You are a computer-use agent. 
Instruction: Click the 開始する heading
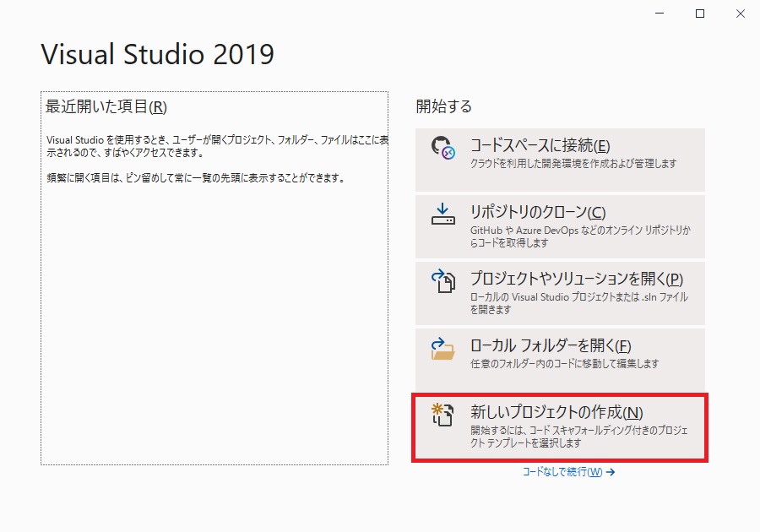click(443, 106)
